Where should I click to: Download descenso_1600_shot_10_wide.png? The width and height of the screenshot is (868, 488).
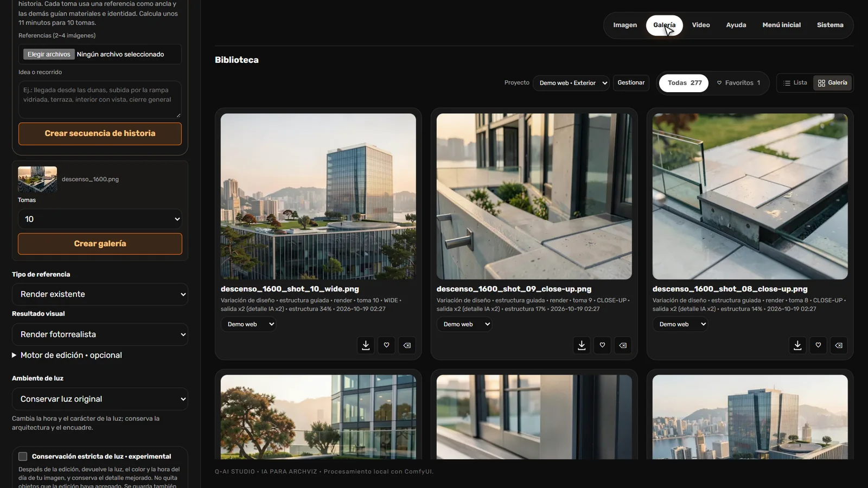(x=366, y=345)
